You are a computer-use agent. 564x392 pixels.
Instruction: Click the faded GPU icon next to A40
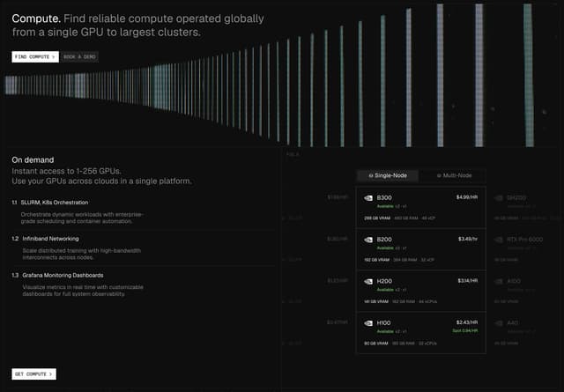499,323
